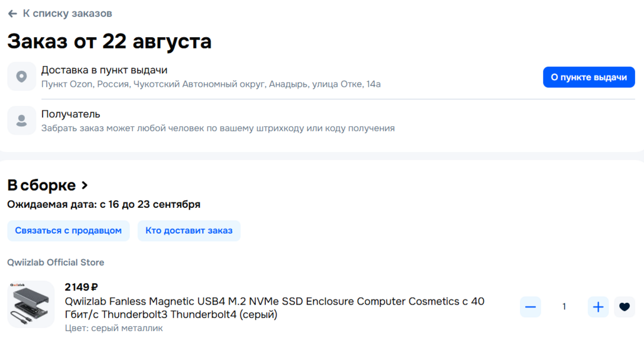
Task: Click 'Доставка в пункт выдачи' text
Action: tap(105, 70)
